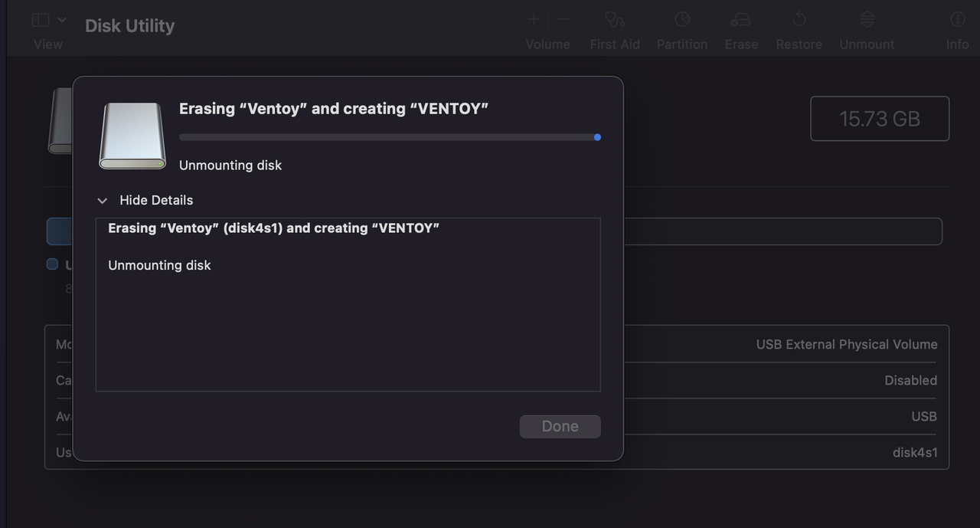Toggle the blue used-space legend square
This screenshot has height=528, width=980.
[x=52, y=264]
